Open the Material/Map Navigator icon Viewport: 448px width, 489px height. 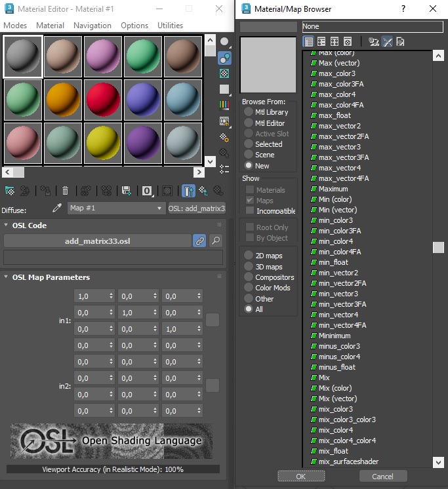[x=224, y=169]
